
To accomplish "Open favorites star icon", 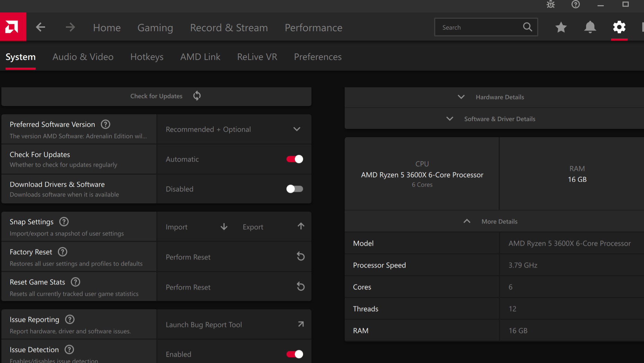I will click(561, 27).
